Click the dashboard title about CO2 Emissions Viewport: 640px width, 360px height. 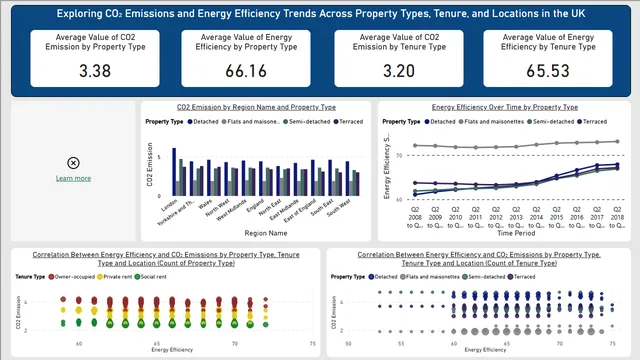coord(321,14)
